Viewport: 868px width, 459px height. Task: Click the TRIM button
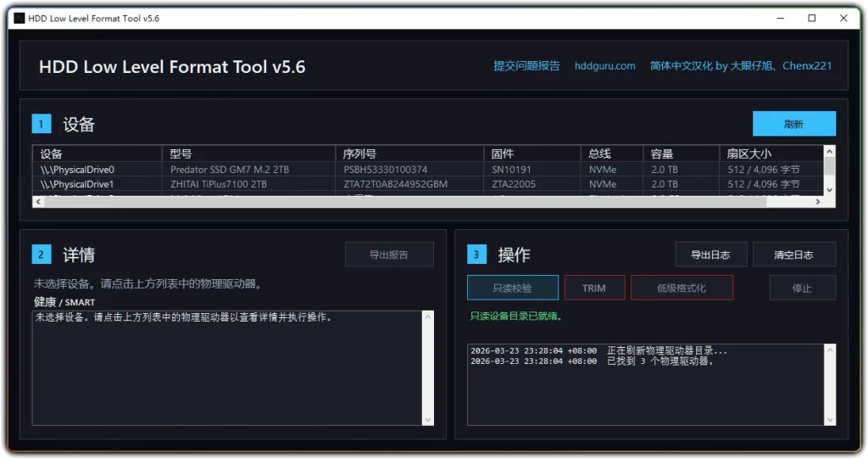[x=594, y=288]
